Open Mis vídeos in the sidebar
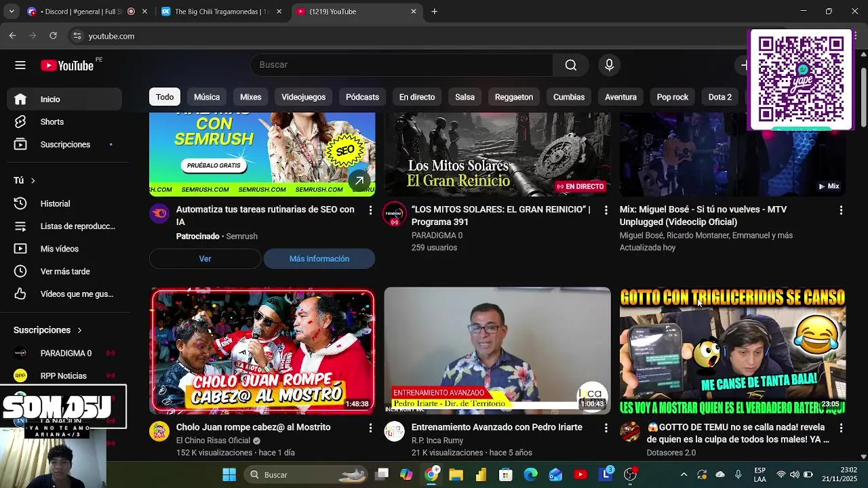Image resolution: width=868 pixels, height=488 pixels. tap(65, 249)
